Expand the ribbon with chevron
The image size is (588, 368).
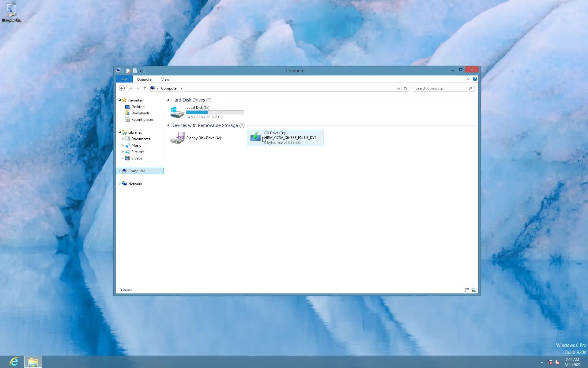tap(468, 79)
